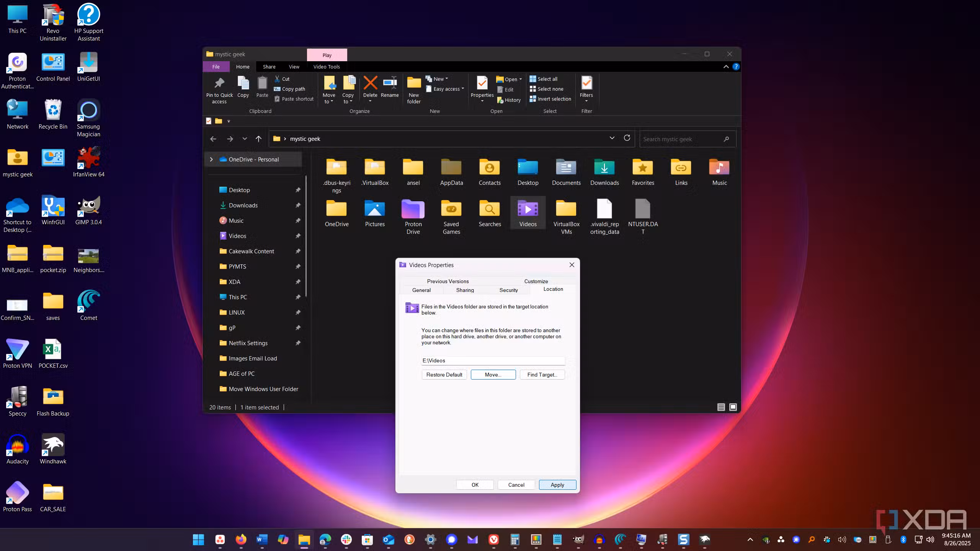Expand the address bar history dropdown
The height and width of the screenshot is (551, 980).
(612, 138)
